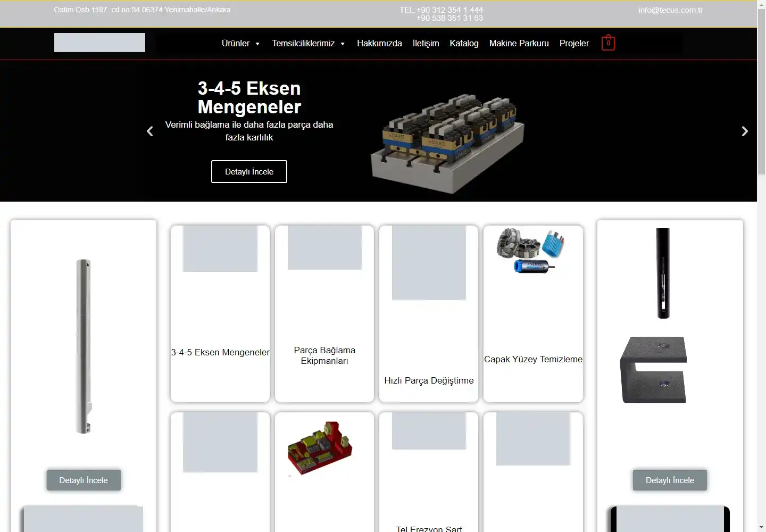Click the Capak Yüzey Temizleme brush tools image

530,251
